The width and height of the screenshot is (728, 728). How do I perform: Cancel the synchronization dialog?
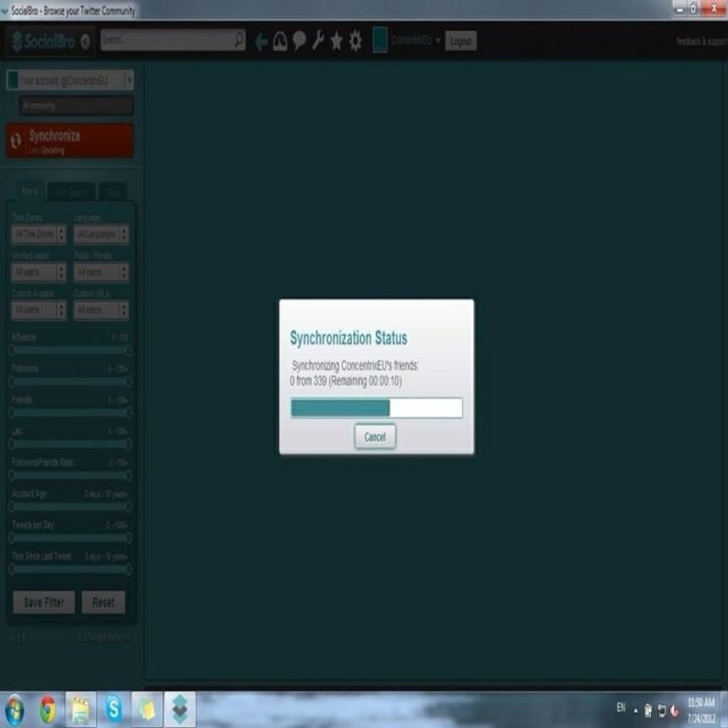[375, 437]
